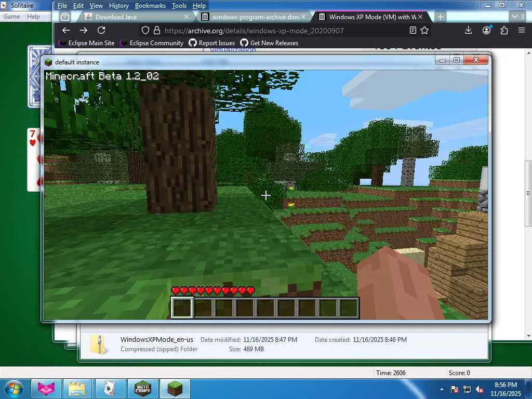The image size is (532, 399).
Task: Go back in Firefox history
Action: click(66, 30)
